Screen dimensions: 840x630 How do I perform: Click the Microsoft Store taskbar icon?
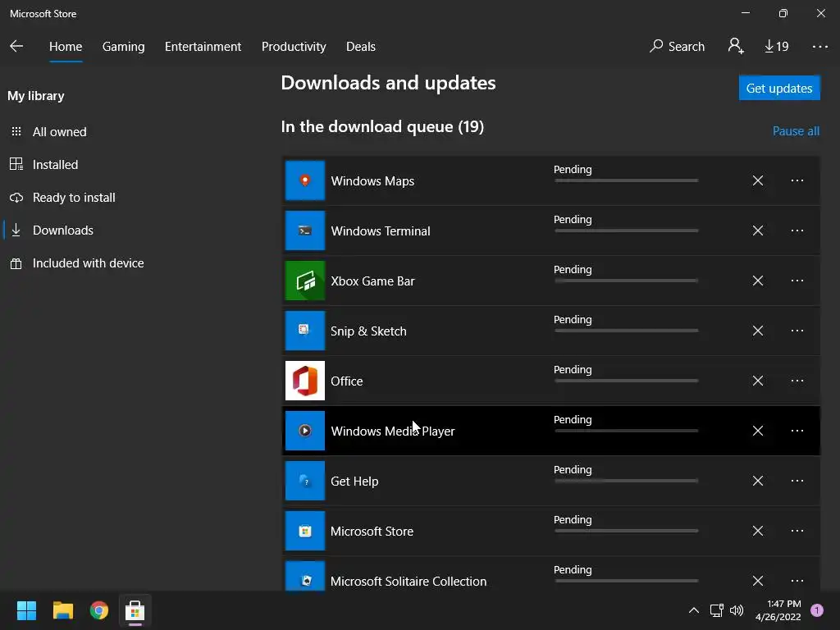[x=135, y=610]
